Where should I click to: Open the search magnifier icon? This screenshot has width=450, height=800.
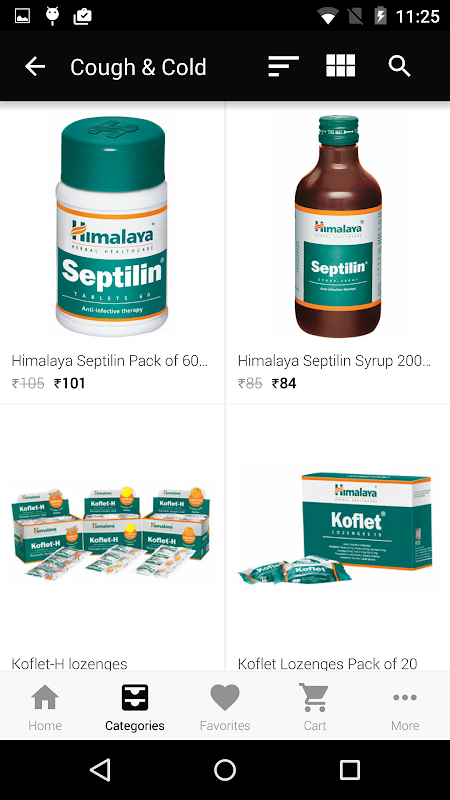click(399, 66)
